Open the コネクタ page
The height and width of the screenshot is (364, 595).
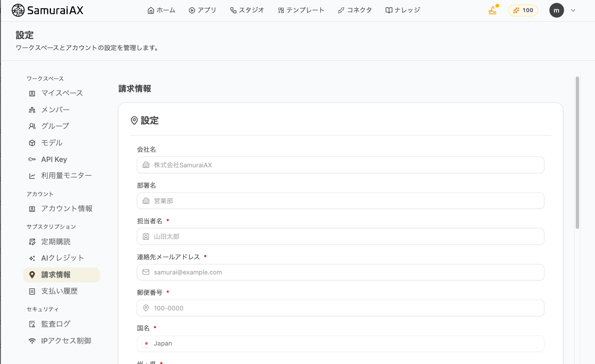[x=355, y=10]
